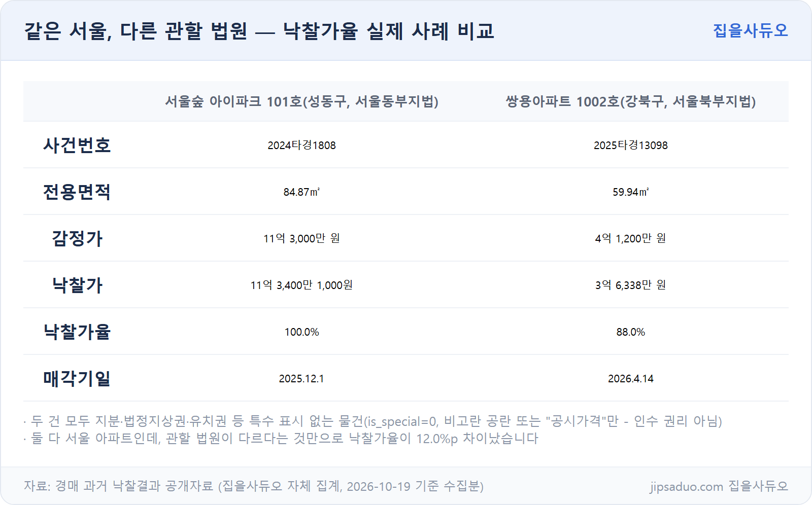Click the 자료 source line in footer
Viewport: 812px width, 505px height.
254,486
